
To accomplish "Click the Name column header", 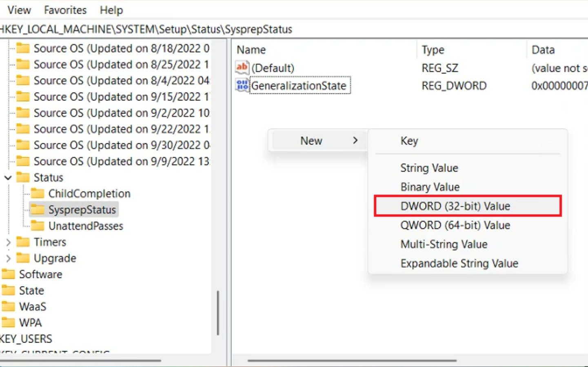I will pos(251,50).
